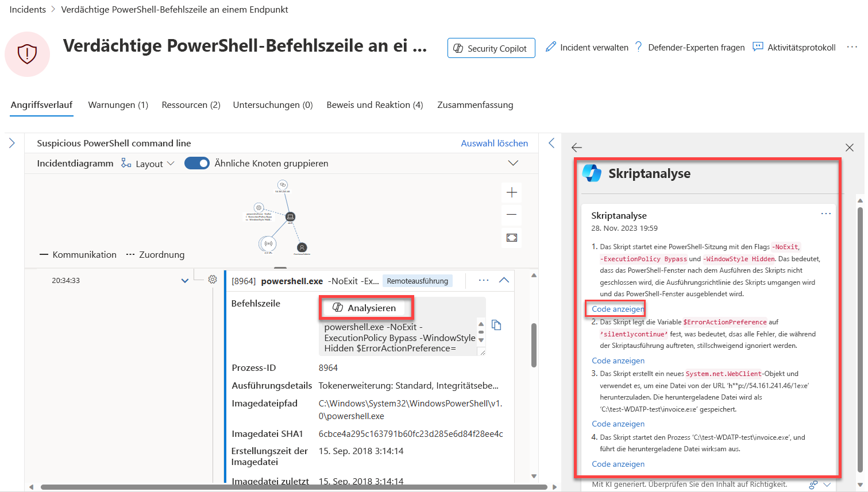The width and height of the screenshot is (868, 492).
Task: Go back in the Skriptanalyse panel
Action: click(577, 148)
